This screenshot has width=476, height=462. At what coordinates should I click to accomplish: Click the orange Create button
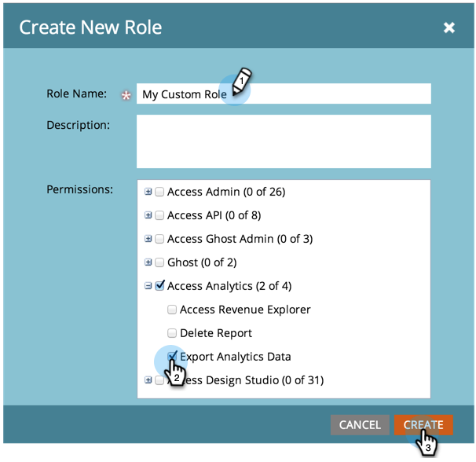423,424
